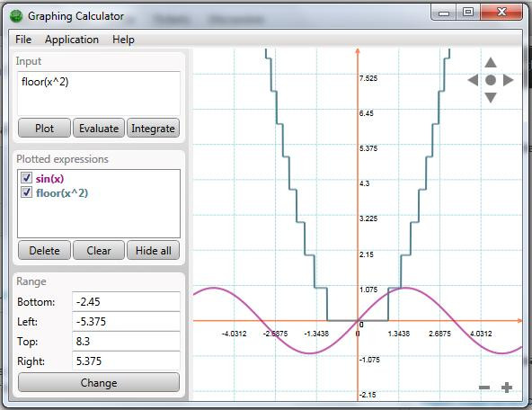532x410 pixels.
Task: Focus the Top range input field
Action: tap(126, 341)
